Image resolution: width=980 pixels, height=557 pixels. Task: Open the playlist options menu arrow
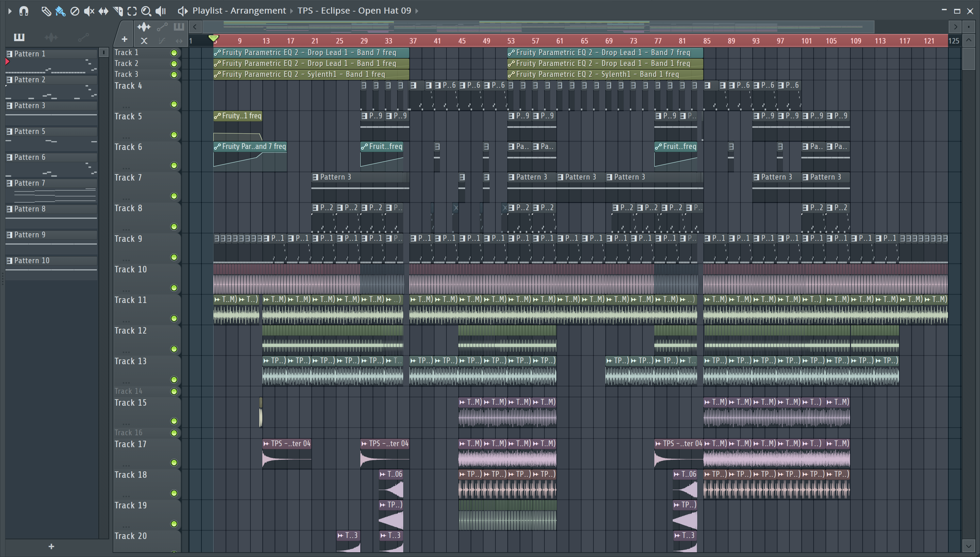(10, 11)
